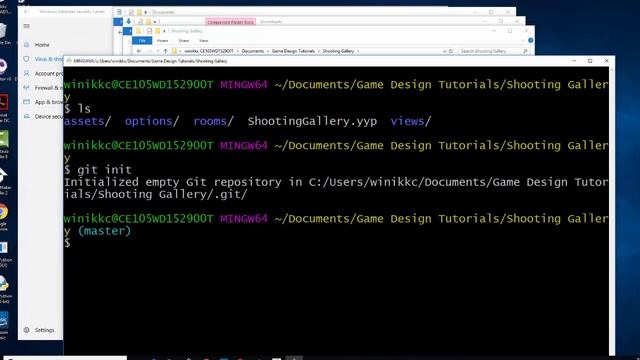Open Firewall & network protection section
Image resolution: width=640 pixels, height=360 pixels.
point(49,88)
